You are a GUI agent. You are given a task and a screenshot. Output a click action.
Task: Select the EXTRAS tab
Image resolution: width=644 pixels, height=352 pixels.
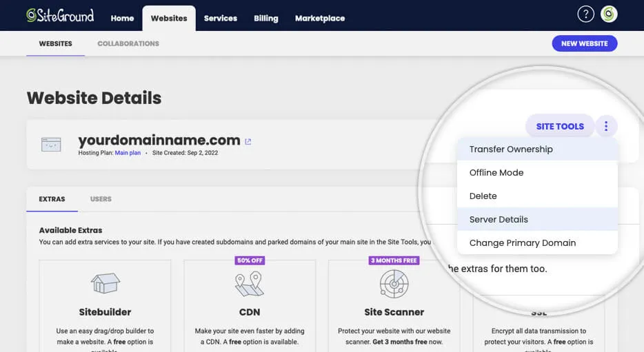pyautogui.click(x=52, y=199)
